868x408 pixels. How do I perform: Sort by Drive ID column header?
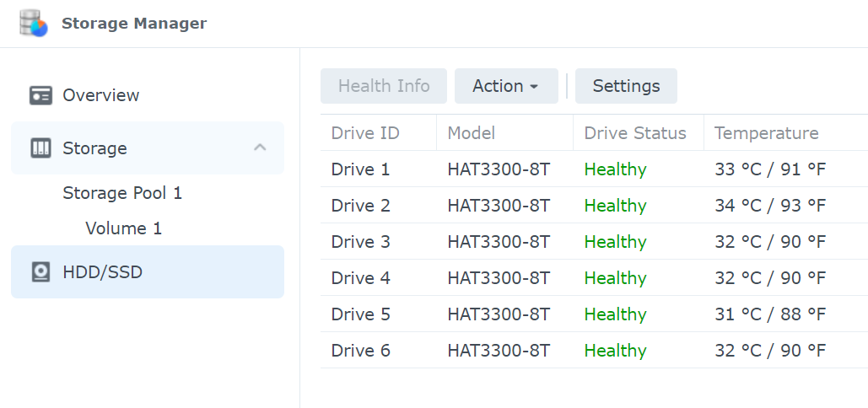point(378,132)
